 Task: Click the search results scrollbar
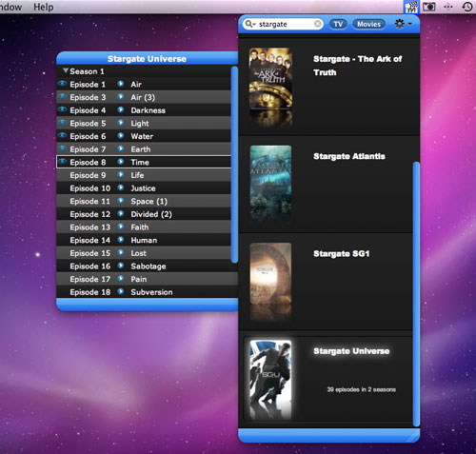coord(416,294)
